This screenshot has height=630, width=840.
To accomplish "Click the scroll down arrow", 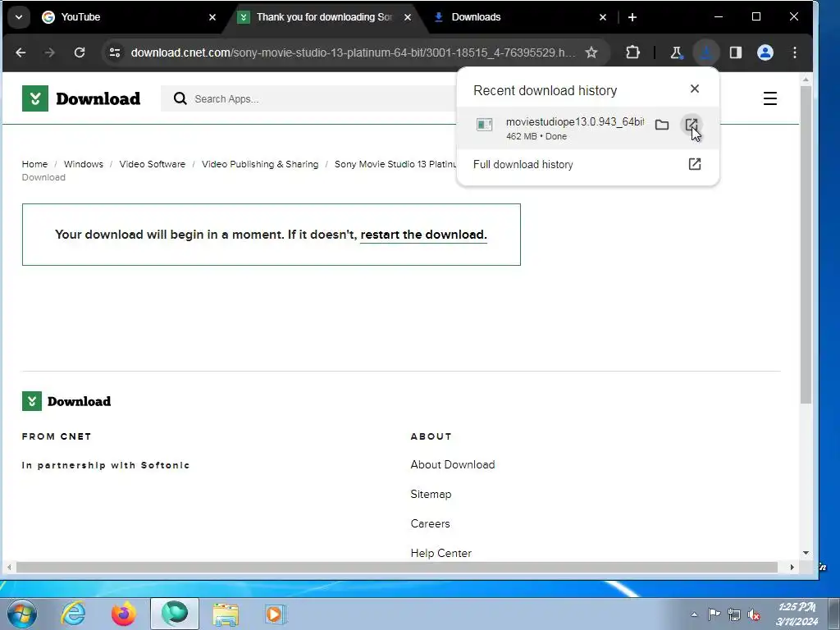I will click(x=806, y=553).
